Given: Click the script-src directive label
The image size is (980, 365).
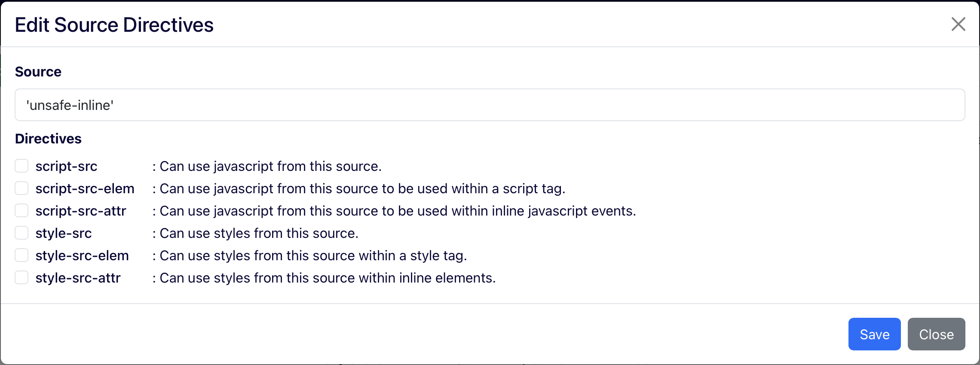Looking at the screenshot, I should (67, 166).
